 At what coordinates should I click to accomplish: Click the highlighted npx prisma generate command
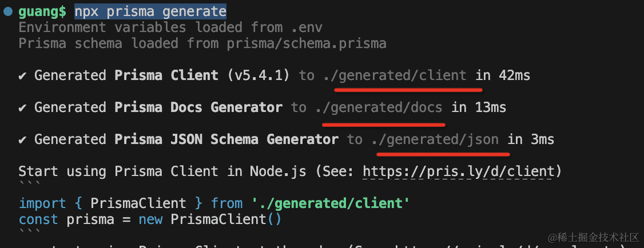coord(150,11)
